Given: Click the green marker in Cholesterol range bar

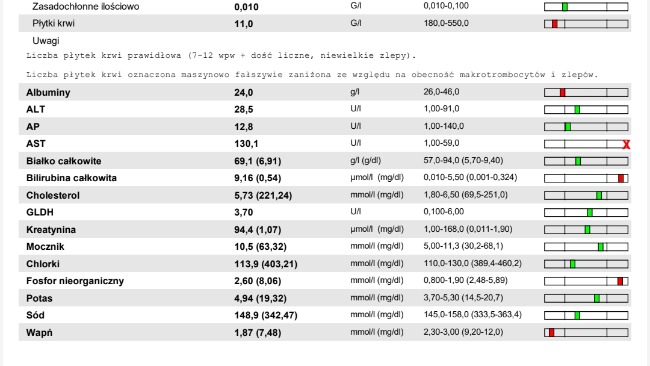Looking at the screenshot, I should click(x=599, y=196).
